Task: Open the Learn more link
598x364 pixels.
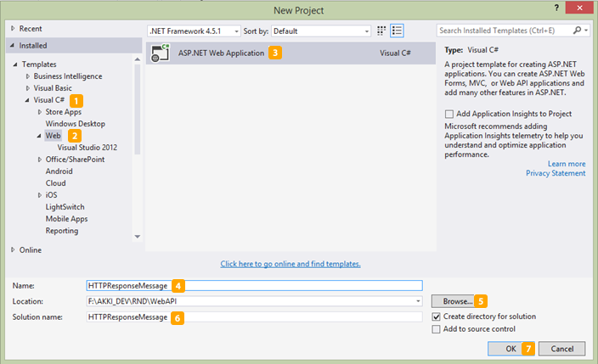Action: tap(567, 164)
